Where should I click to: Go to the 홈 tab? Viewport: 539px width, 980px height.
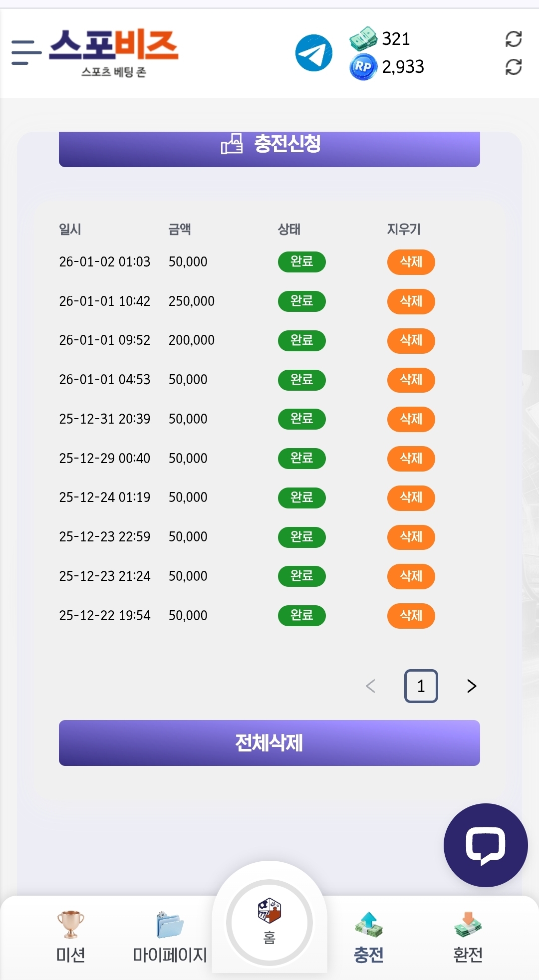[269, 923]
